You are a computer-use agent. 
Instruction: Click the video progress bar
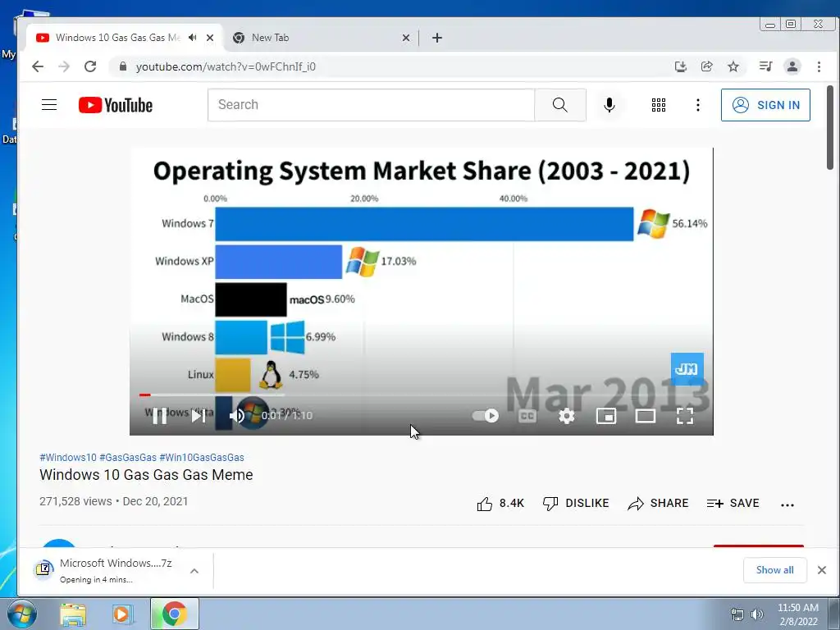422,395
